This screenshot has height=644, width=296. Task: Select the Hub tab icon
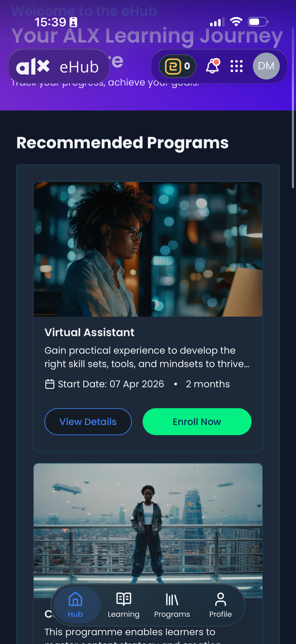(75, 599)
